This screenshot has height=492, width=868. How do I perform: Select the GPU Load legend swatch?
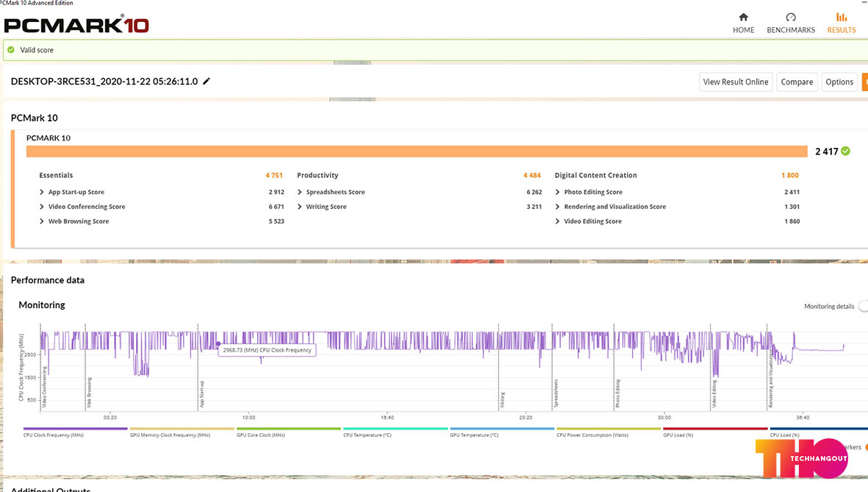click(715, 428)
